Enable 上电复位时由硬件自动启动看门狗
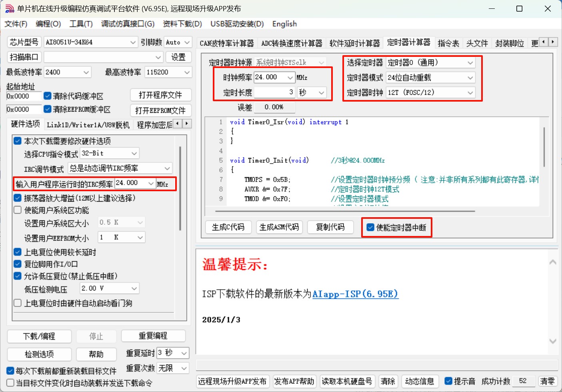 click(x=18, y=303)
